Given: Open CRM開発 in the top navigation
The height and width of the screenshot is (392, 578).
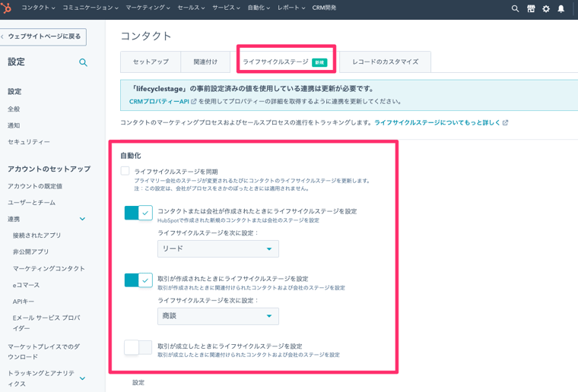Looking at the screenshot, I should click(324, 8).
